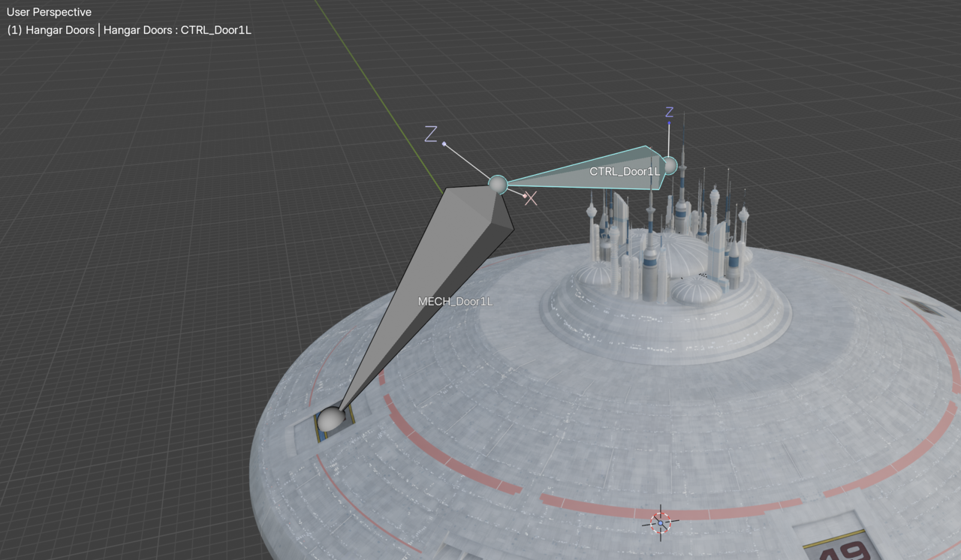Image resolution: width=961 pixels, height=560 pixels.
Task: Click the round-topped tower at city's left edge
Action: pyautogui.click(x=592, y=212)
